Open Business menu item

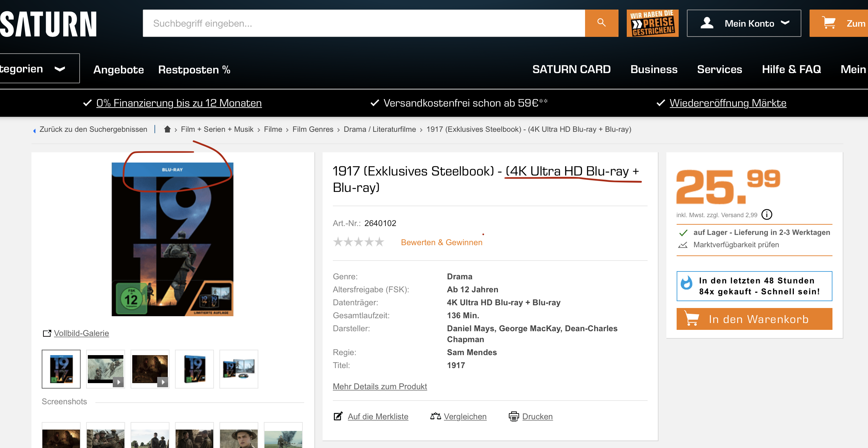click(654, 69)
